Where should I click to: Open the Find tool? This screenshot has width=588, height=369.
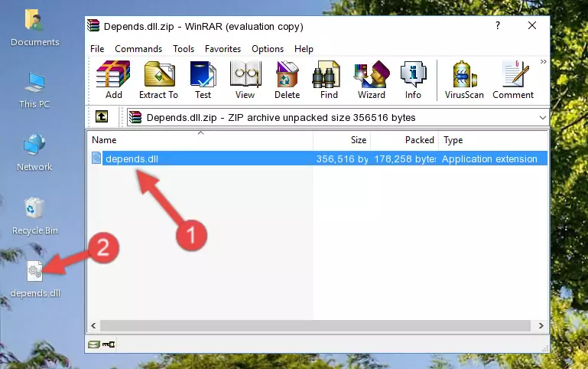point(329,80)
